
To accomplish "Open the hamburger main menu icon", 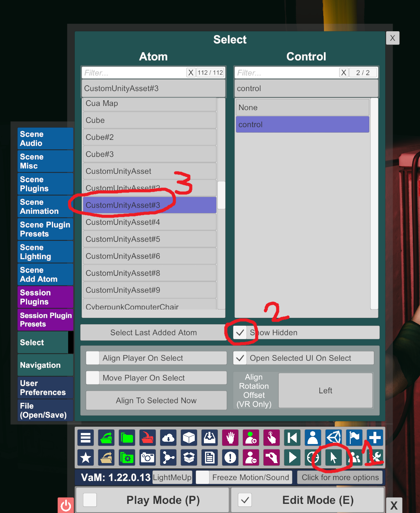I will pos(86,438).
